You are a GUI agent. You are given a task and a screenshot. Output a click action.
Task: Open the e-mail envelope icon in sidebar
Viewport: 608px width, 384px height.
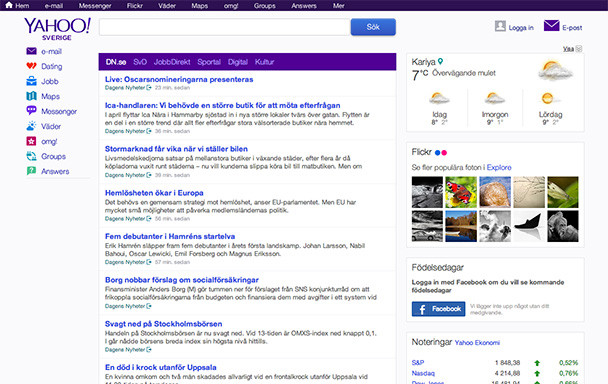click(31, 51)
